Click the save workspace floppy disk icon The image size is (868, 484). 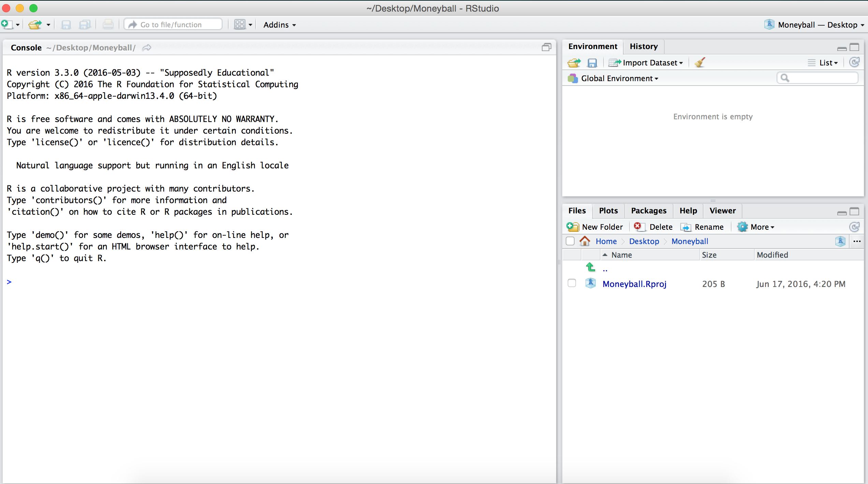tap(592, 63)
